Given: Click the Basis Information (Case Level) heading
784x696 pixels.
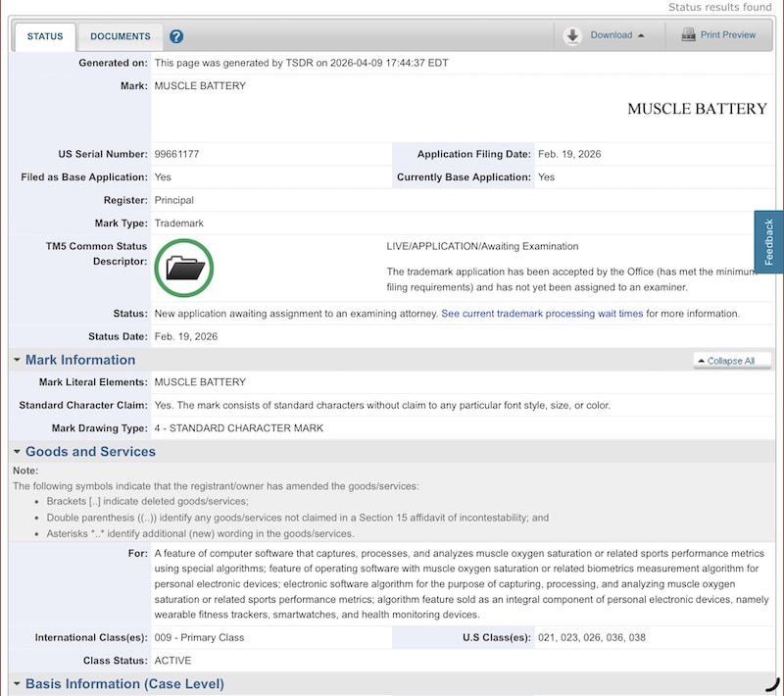Looking at the screenshot, I should coord(124,684).
